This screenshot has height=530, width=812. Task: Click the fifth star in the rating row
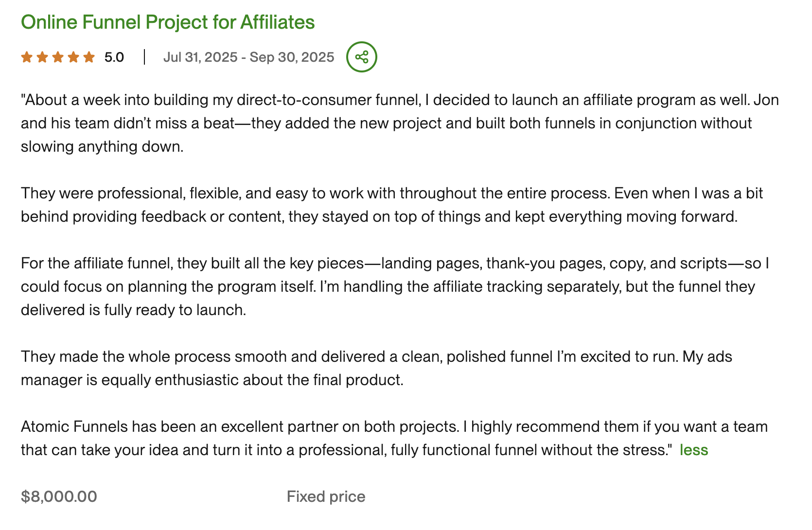point(89,57)
